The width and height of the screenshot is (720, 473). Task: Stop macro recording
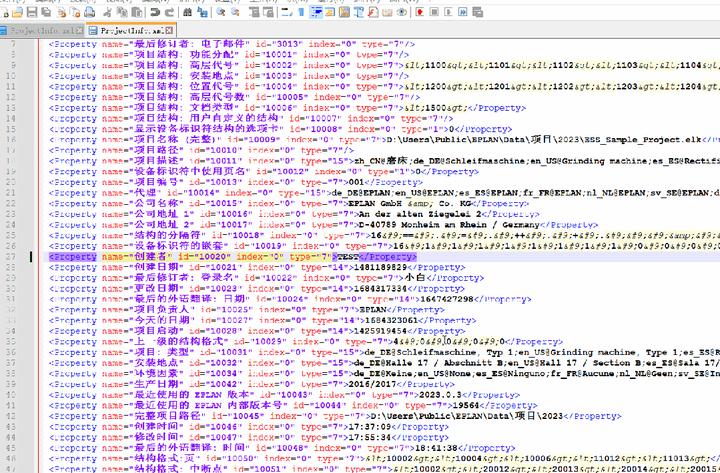[x=434, y=12]
